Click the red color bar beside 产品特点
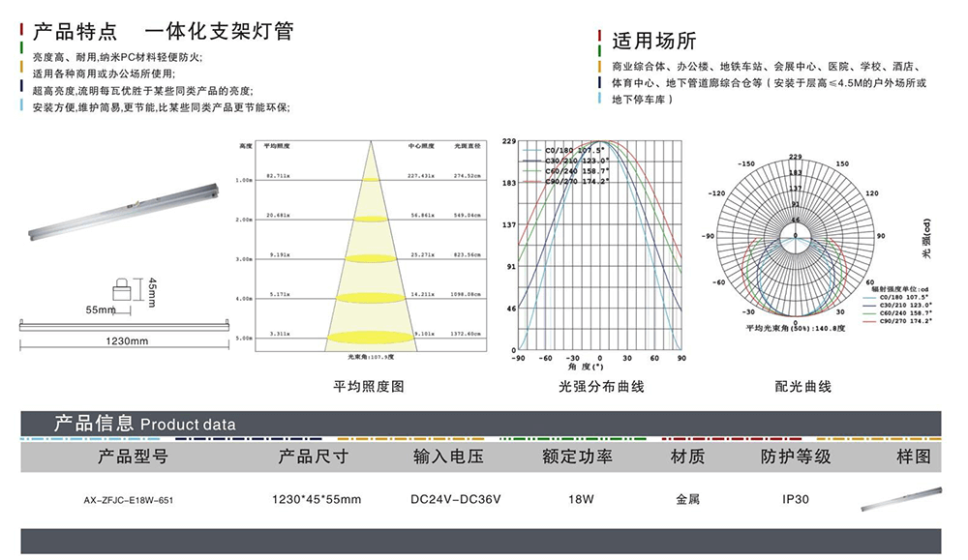 [x=20, y=32]
